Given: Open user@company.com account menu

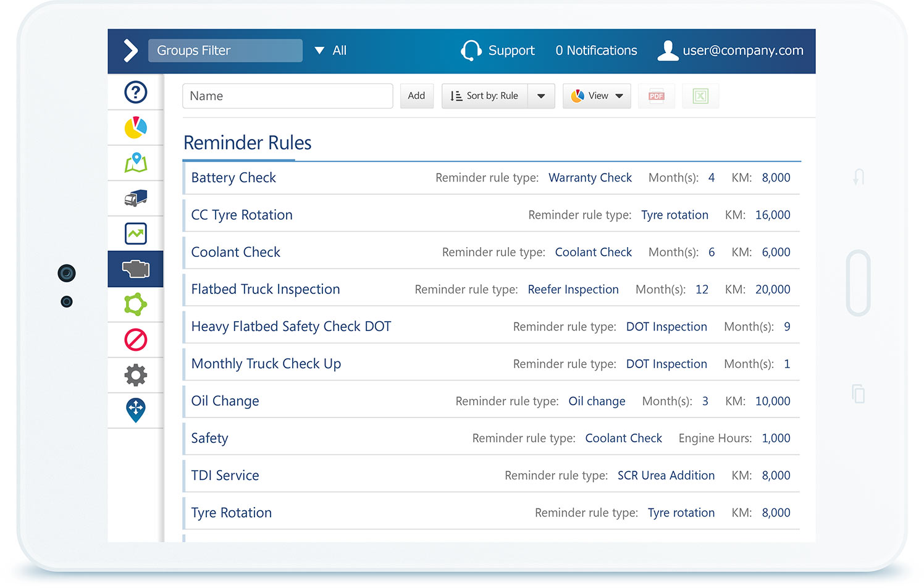Looking at the screenshot, I should [743, 51].
